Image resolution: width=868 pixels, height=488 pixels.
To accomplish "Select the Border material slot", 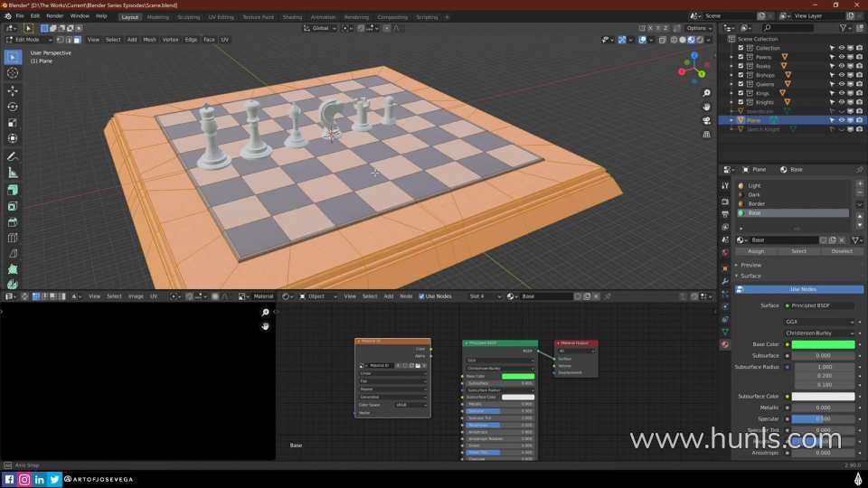I will (x=756, y=204).
